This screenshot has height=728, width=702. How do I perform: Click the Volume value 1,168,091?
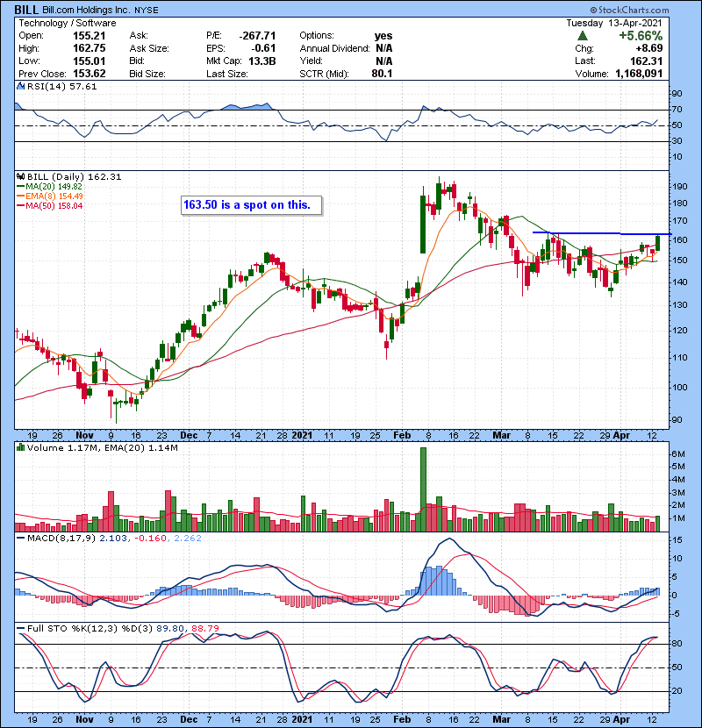pyautogui.click(x=639, y=74)
